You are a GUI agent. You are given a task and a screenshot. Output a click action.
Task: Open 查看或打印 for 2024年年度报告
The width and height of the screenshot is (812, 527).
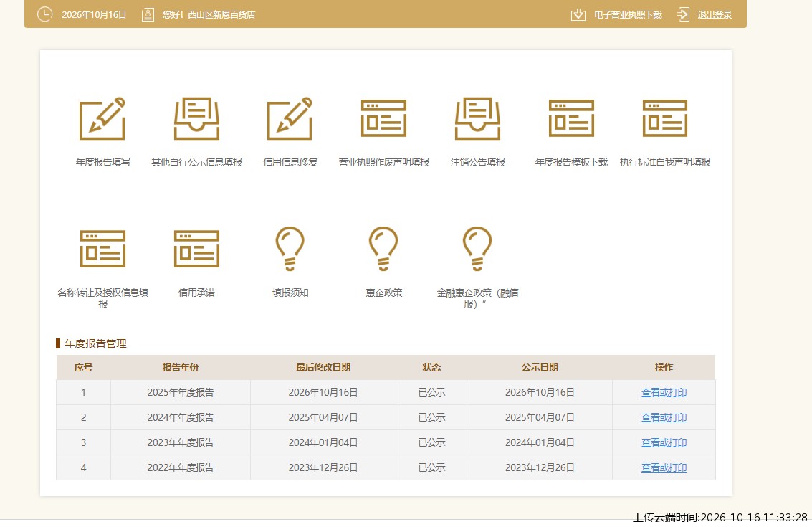pyautogui.click(x=664, y=417)
